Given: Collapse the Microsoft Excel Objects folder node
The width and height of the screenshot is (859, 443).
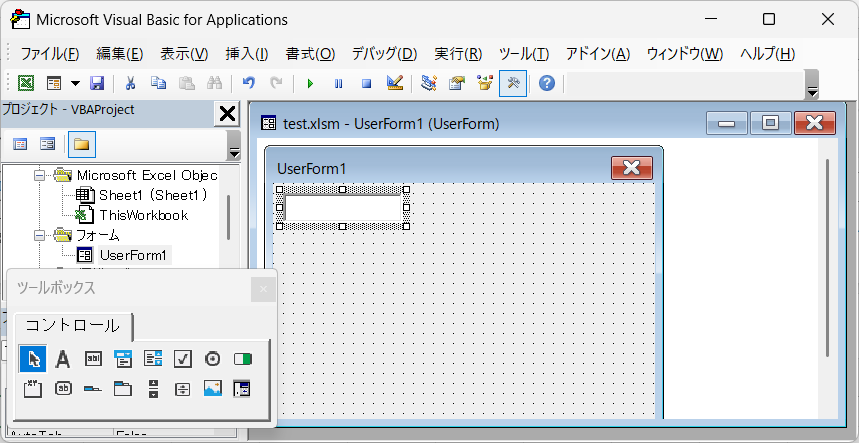Looking at the screenshot, I should click(39, 175).
